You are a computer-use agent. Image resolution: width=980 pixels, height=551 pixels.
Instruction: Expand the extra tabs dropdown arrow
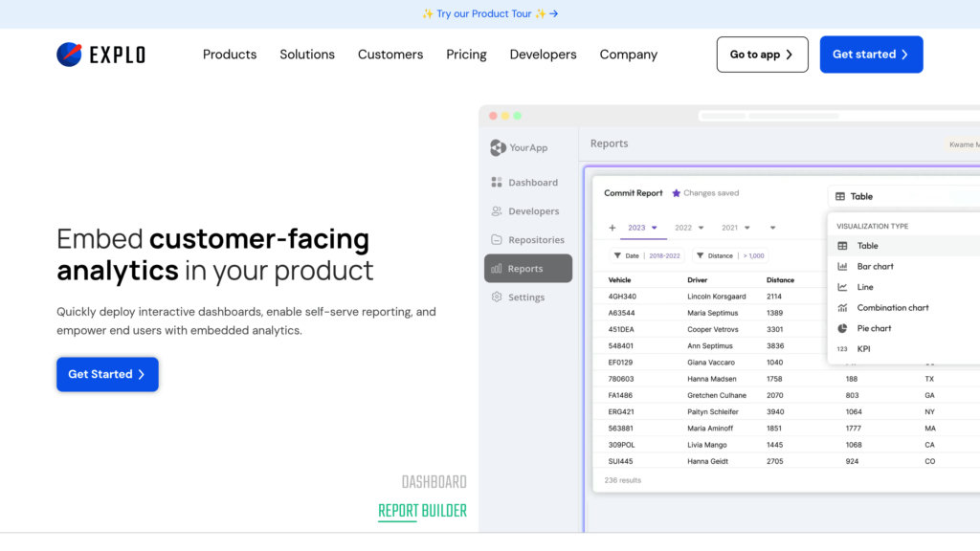[x=772, y=228]
